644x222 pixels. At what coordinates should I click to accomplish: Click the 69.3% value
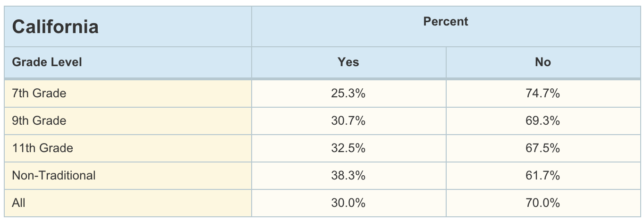click(x=543, y=121)
